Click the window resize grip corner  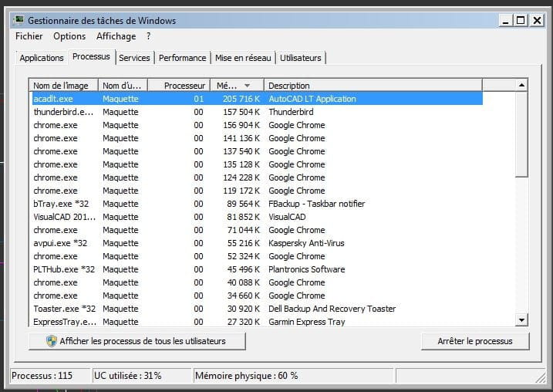click(x=541, y=378)
